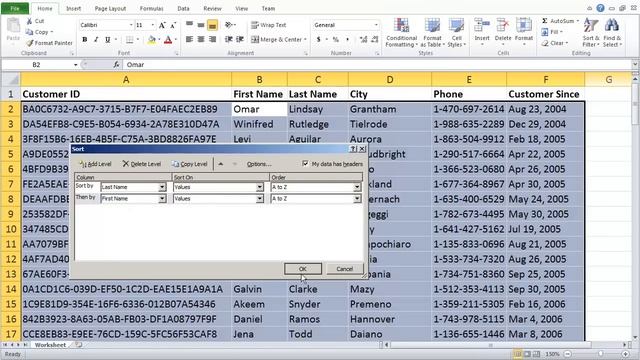Open the font size dropdown
Viewport: 640px width, 360px height.
click(x=153, y=25)
